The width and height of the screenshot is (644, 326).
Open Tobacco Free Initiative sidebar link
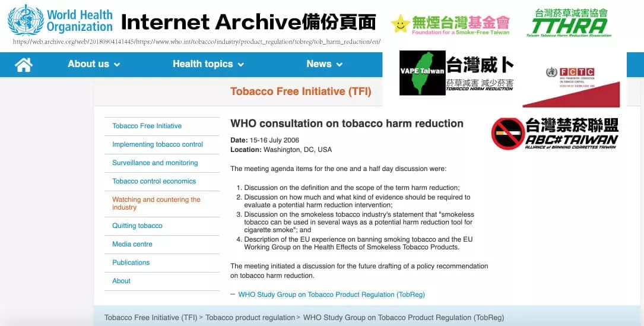147,126
